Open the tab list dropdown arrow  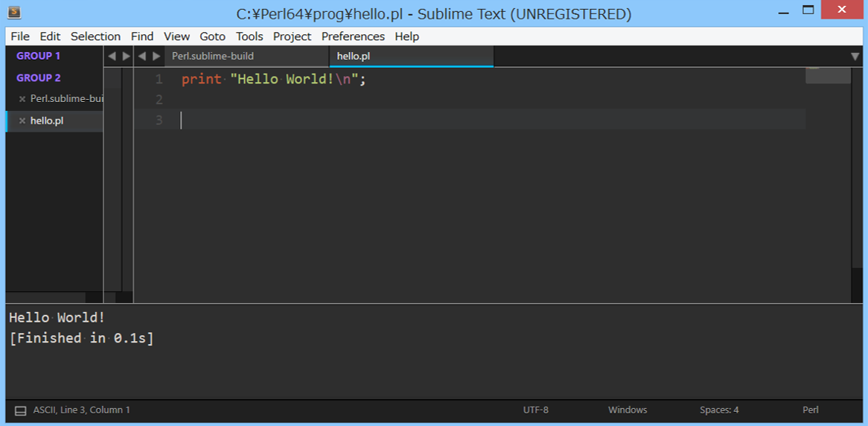[855, 57]
